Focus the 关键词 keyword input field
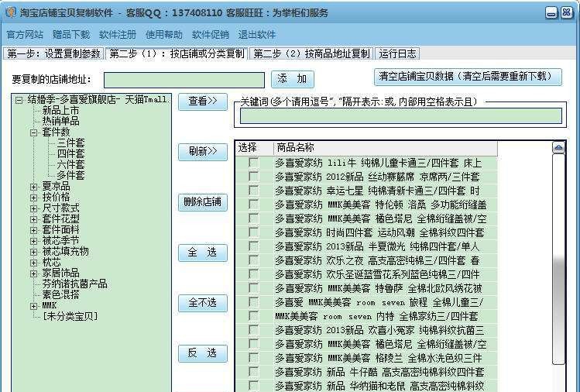Image resolution: width=580 pixels, height=392 pixels. 401,116
